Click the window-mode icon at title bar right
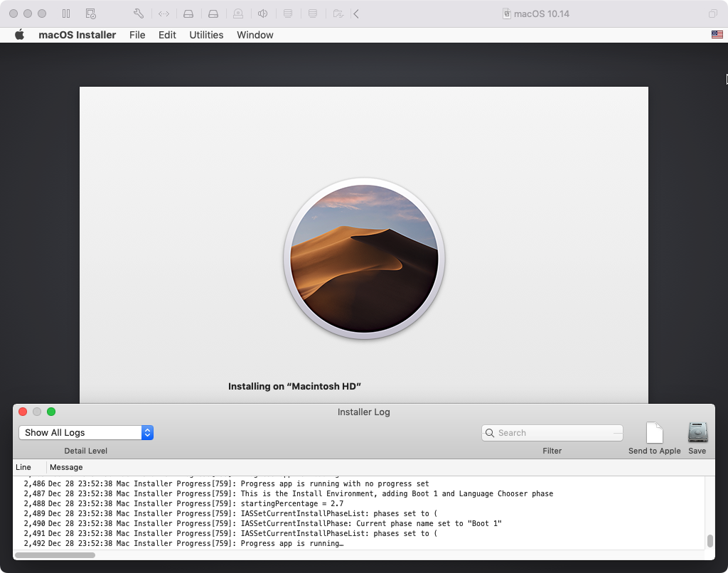728x573 pixels. 713,14
